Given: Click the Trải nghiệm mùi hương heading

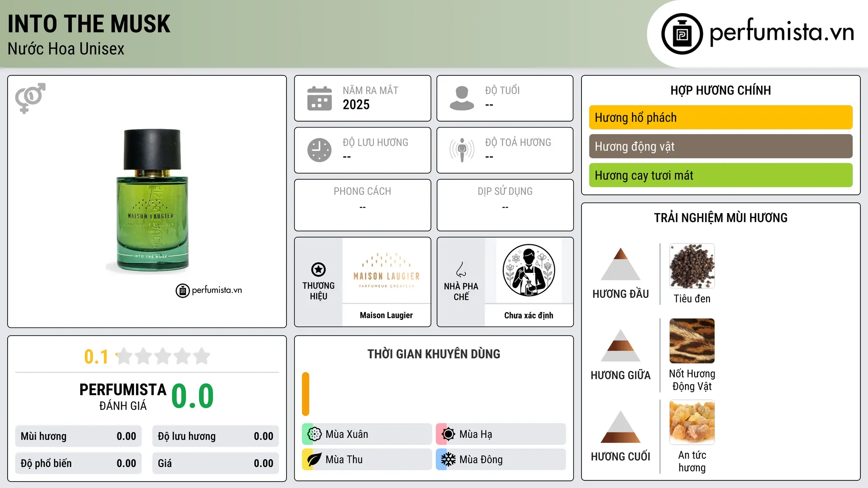Looking at the screenshot, I should (x=721, y=218).
